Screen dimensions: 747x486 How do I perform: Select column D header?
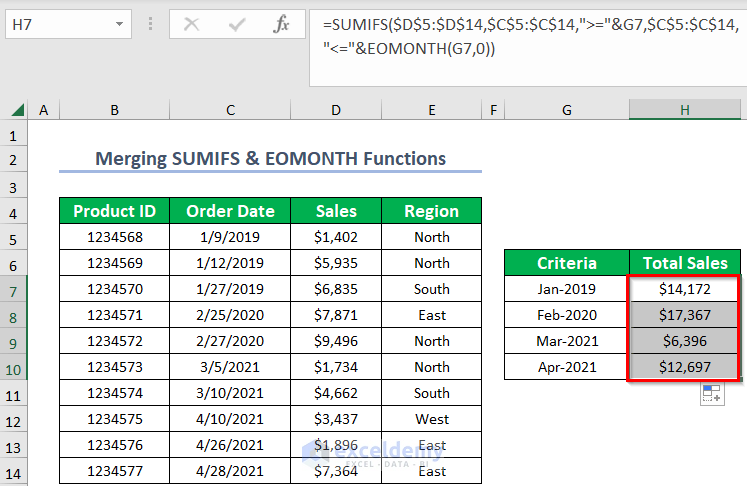[336, 110]
